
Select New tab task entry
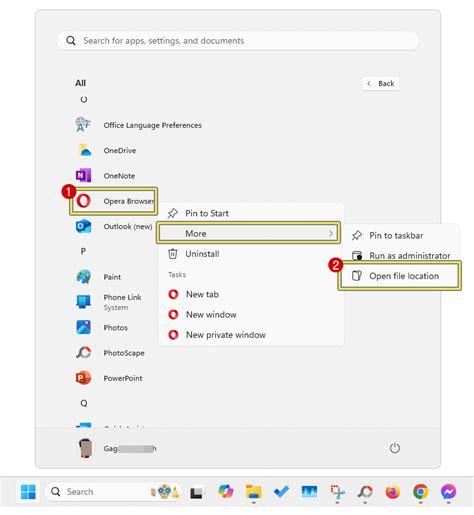[x=252, y=294]
